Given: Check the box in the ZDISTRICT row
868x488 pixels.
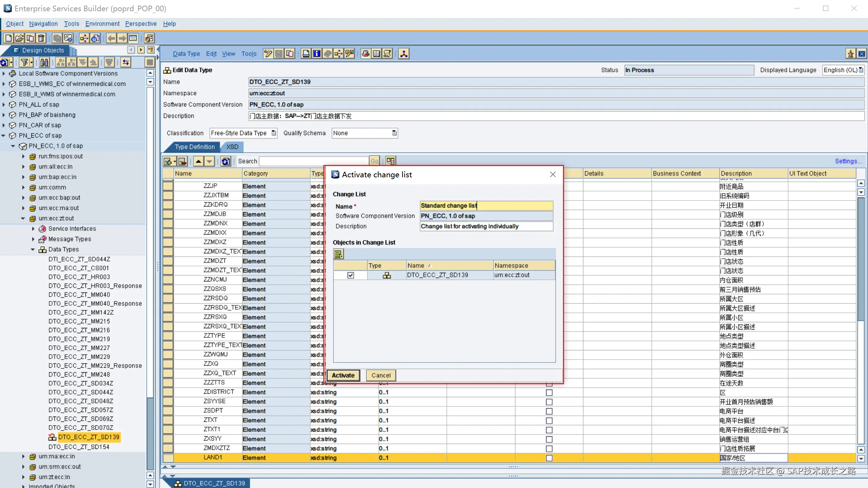Looking at the screenshot, I should [x=549, y=392].
